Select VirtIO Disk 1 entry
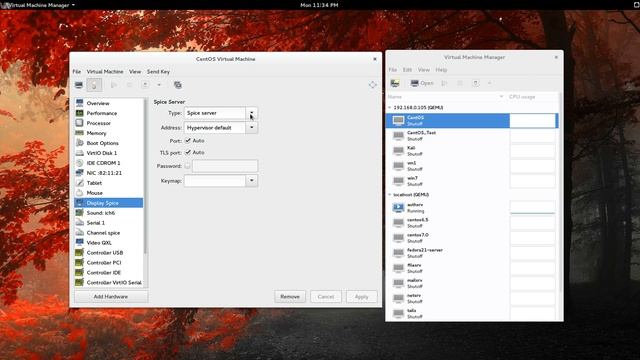 [x=109, y=153]
